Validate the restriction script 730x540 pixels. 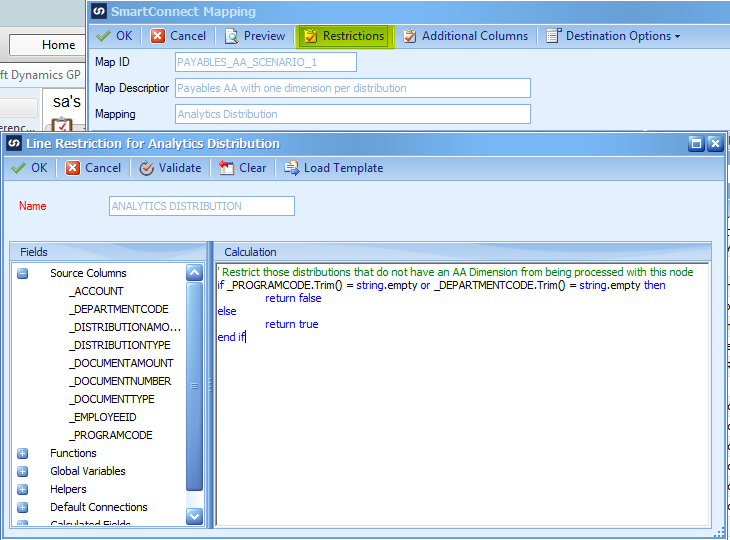click(x=170, y=168)
